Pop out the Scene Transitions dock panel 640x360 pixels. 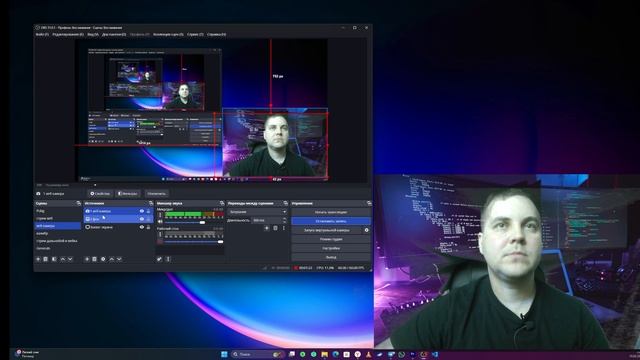(x=285, y=203)
